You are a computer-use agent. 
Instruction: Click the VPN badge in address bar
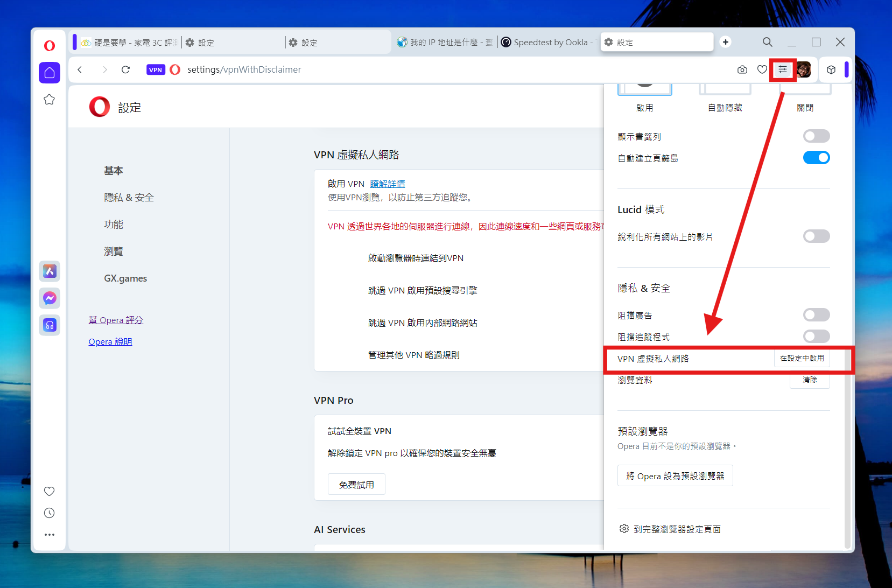156,69
